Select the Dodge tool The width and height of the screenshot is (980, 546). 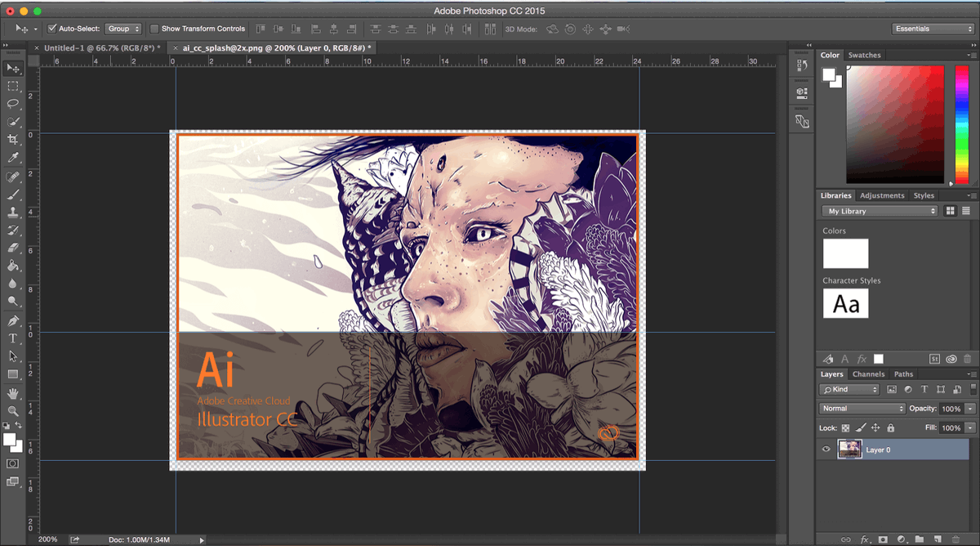[13, 302]
